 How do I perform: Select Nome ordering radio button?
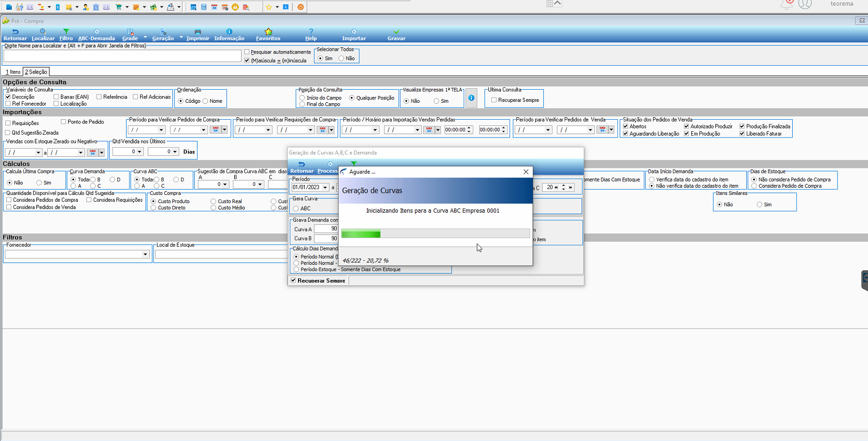[205, 101]
